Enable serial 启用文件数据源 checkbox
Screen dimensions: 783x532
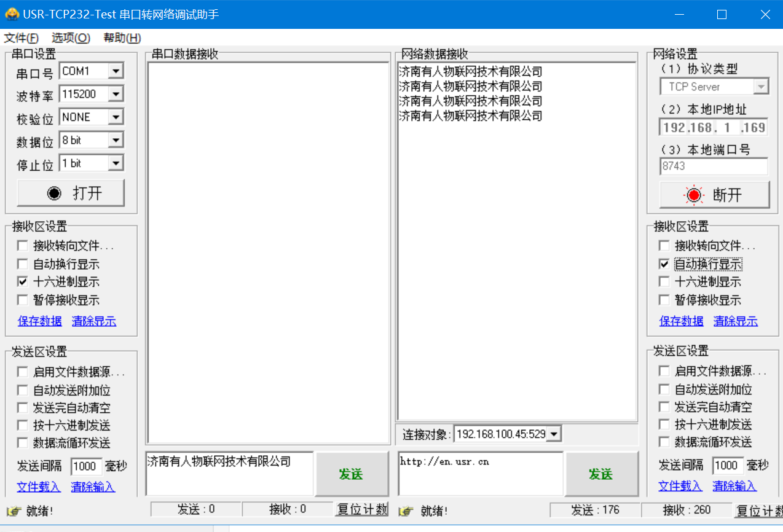tap(23, 372)
